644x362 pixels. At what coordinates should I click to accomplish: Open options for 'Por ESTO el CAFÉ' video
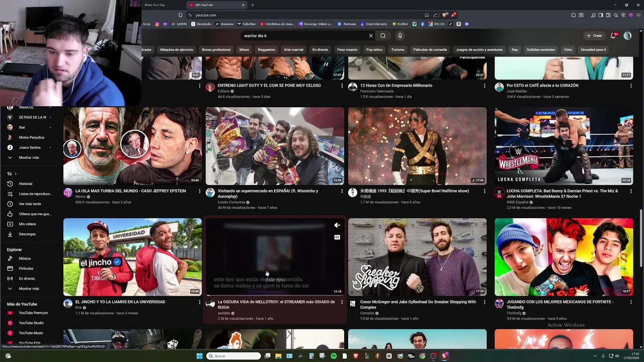point(631,85)
